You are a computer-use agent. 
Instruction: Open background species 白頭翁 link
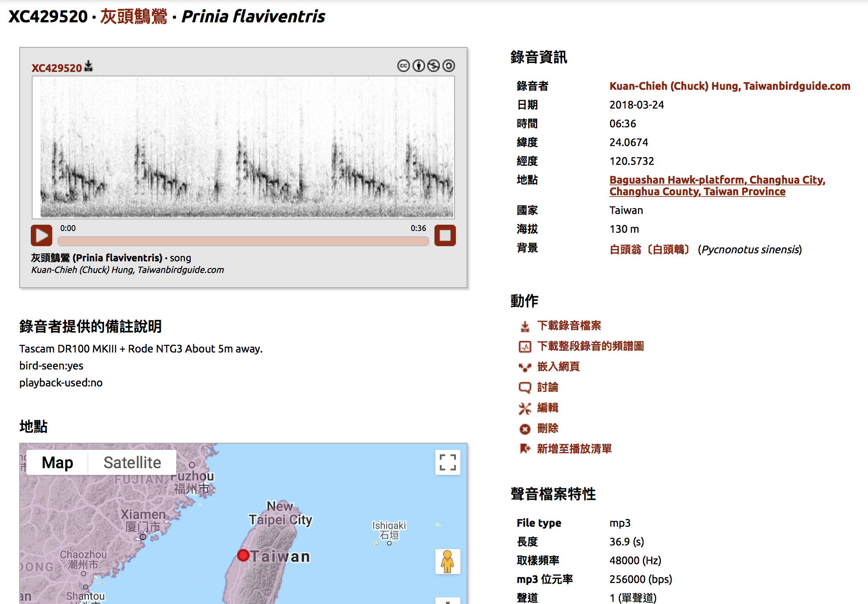[x=650, y=250]
